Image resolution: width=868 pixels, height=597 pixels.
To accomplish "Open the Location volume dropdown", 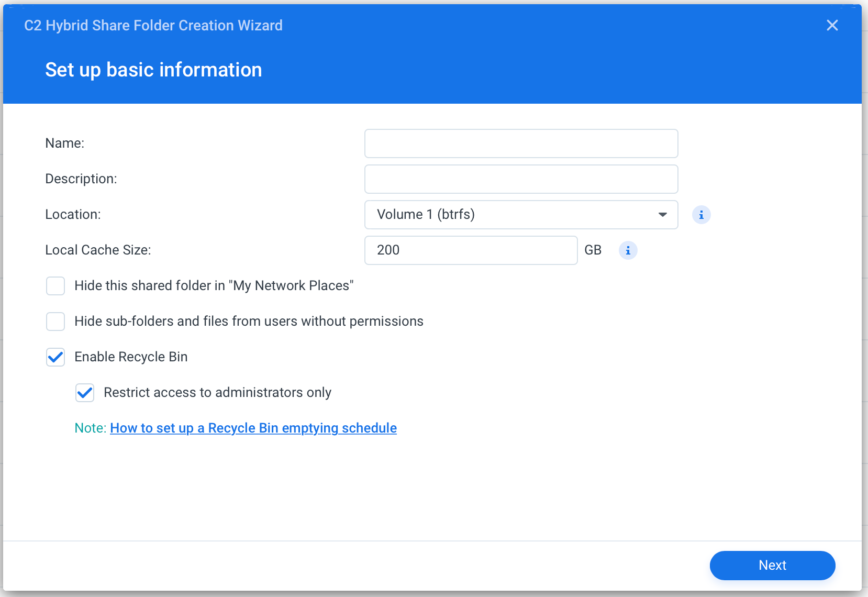I will pos(521,215).
